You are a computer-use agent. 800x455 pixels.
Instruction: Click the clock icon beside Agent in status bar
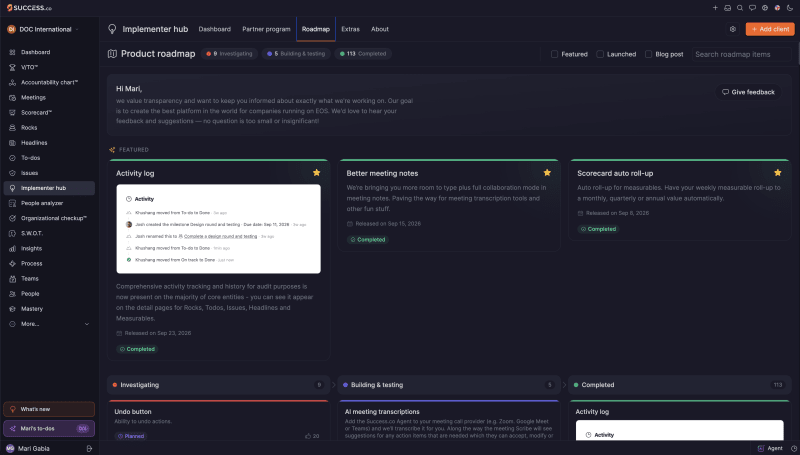point(794,448)
